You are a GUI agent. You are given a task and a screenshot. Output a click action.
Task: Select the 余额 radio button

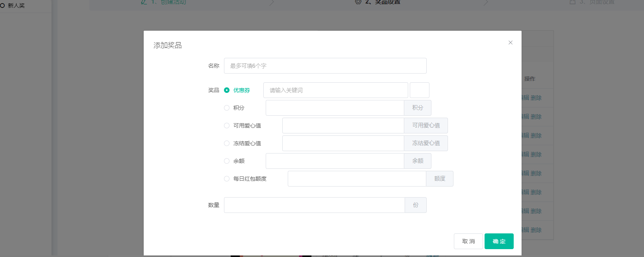[x=227, y=161]
